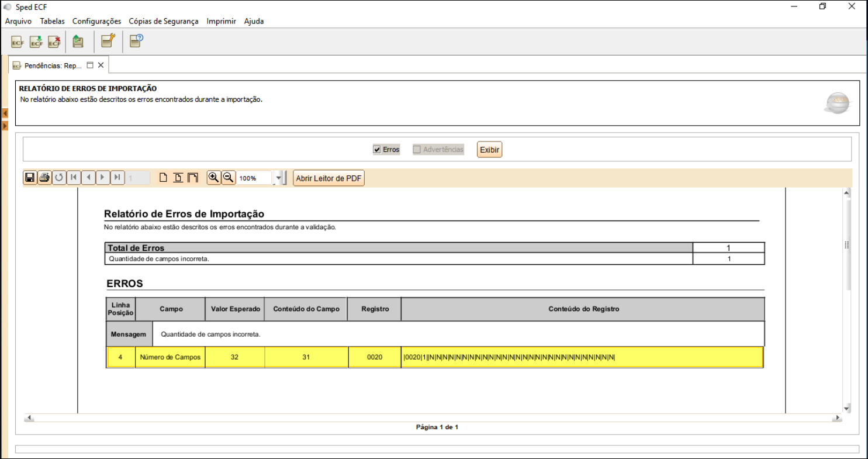Image resolution: width=868 pixels, height=459 pixels.
Task: Click the left-pointing orange side panel arrow
Action: click(5, 113)
